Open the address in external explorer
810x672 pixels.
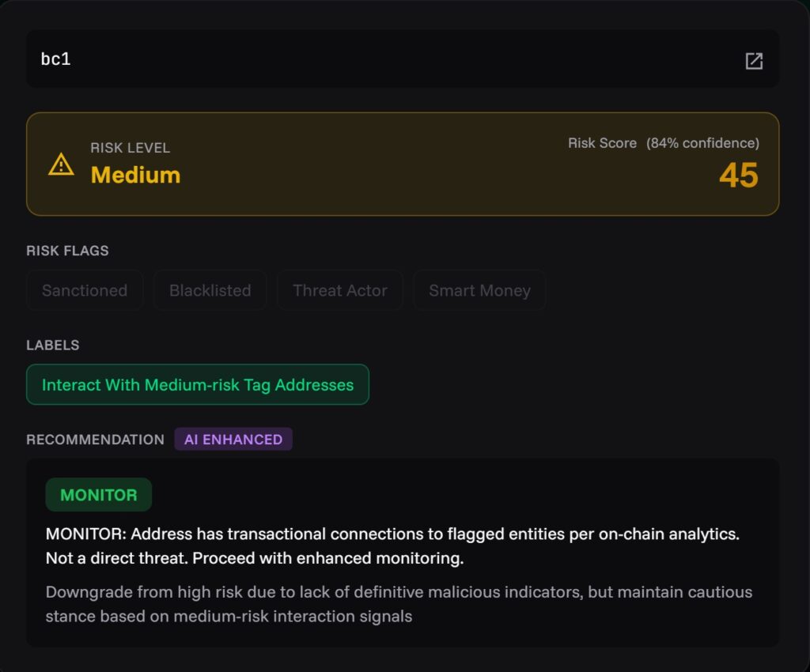(754, 61)
